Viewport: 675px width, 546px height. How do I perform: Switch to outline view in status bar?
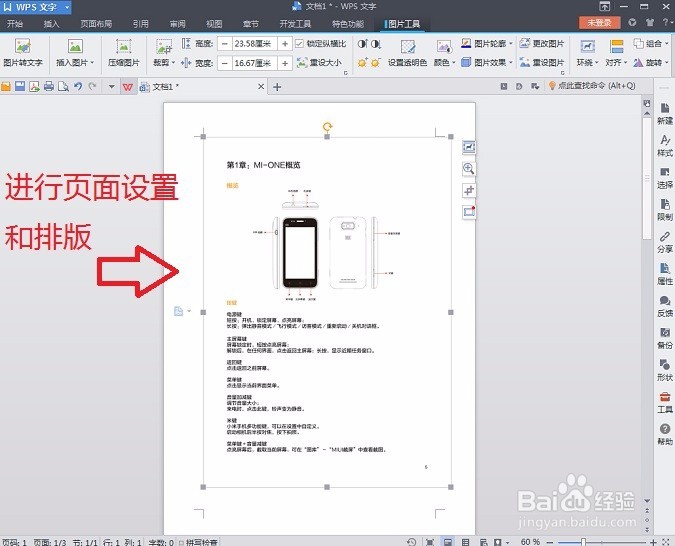465,542
